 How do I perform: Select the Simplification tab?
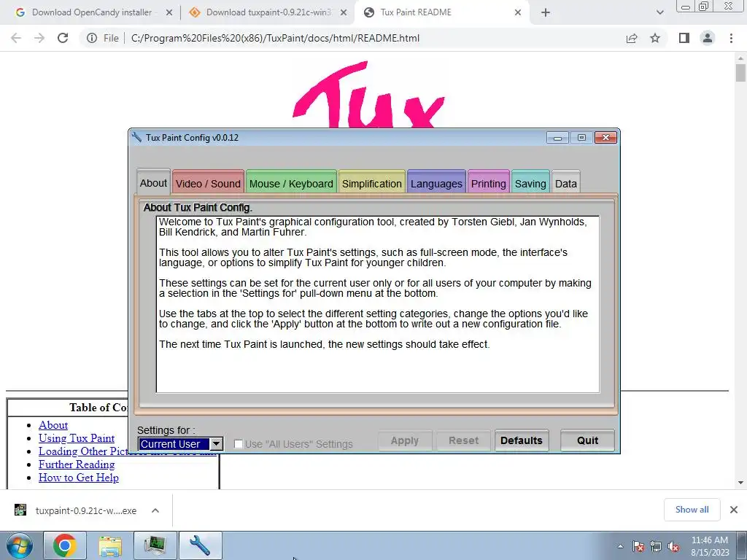coord(371,183)
